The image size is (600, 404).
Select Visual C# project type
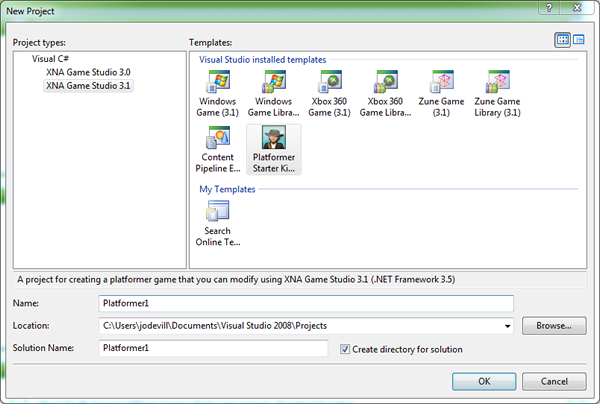tap(50, 59)
